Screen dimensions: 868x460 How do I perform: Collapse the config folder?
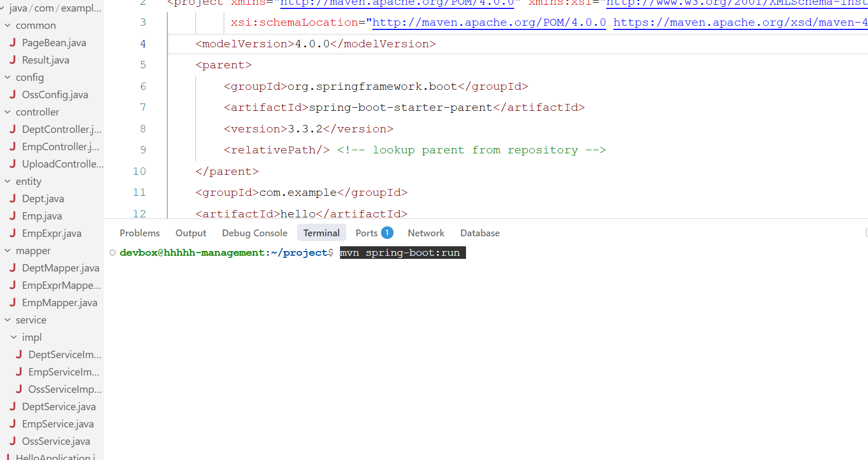[x=7, y=77]
